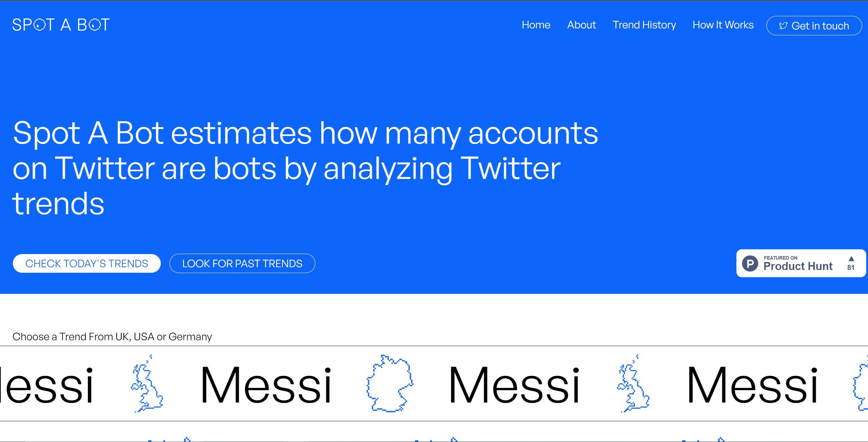868x442 pixels.
Task: Select the UK map outline after the first Messi
Action: point(147,384)
